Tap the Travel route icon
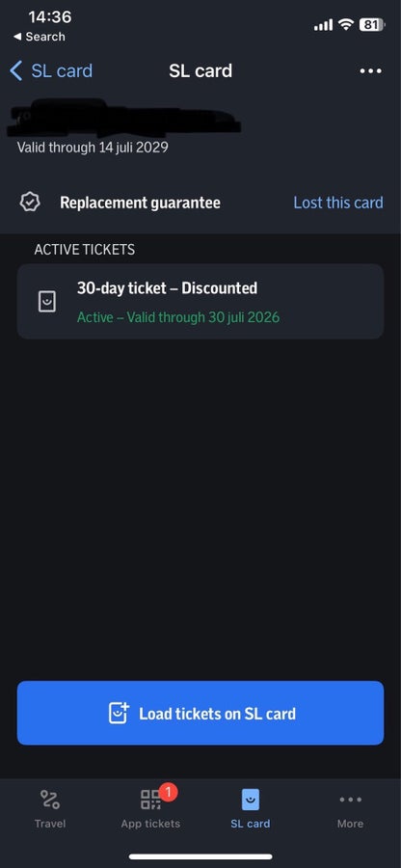The height and width of the screenshot is (868, 401). [50, 800]
